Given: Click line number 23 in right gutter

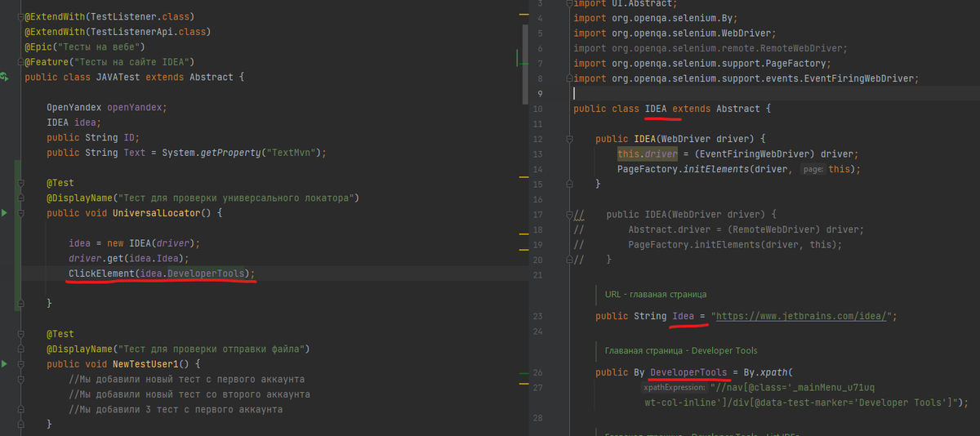Looking at the screenshot, I should pos(537,316).
